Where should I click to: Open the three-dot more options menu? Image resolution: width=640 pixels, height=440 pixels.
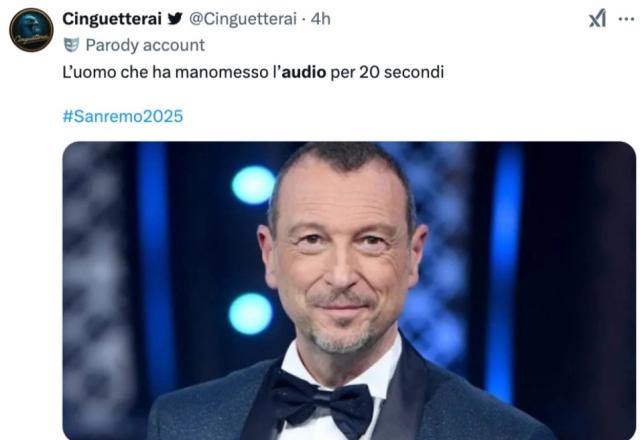pyautogui.click(x=626, y=19)
